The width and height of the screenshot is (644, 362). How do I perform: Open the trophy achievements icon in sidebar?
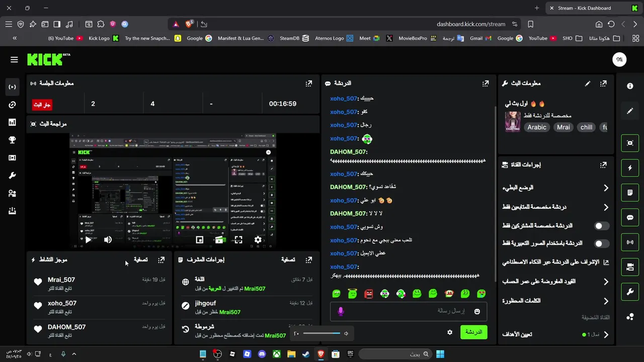click(x=13, y=140)
